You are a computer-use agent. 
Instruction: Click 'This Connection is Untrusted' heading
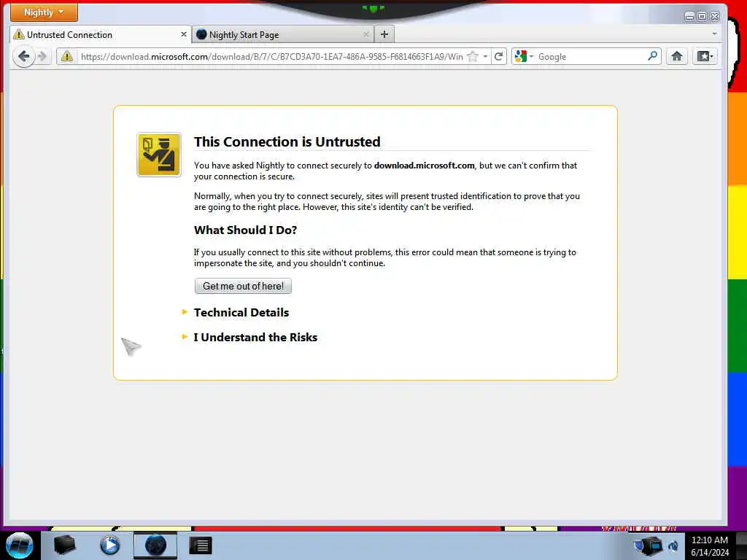pyautogui.click(x=287, y=141)
